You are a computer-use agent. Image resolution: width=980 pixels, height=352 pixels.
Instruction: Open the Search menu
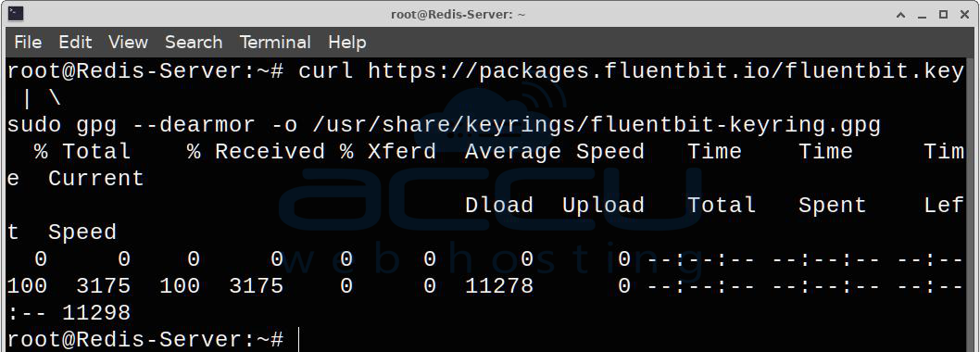click(194, 43)
